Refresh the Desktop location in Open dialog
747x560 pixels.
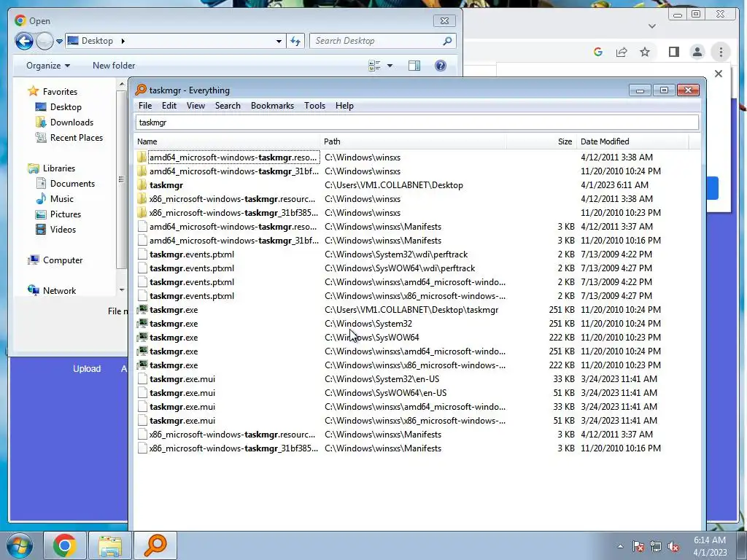295,41
